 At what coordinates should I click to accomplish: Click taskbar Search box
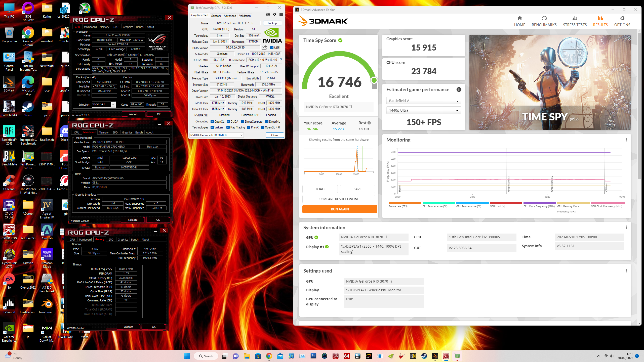[206, 356]
